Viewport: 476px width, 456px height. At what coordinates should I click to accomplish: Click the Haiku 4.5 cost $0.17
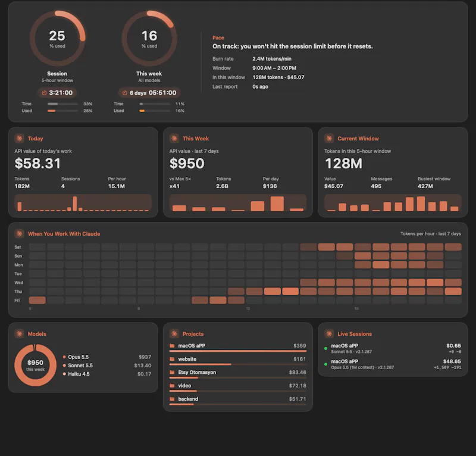click(x=144, y=374)
